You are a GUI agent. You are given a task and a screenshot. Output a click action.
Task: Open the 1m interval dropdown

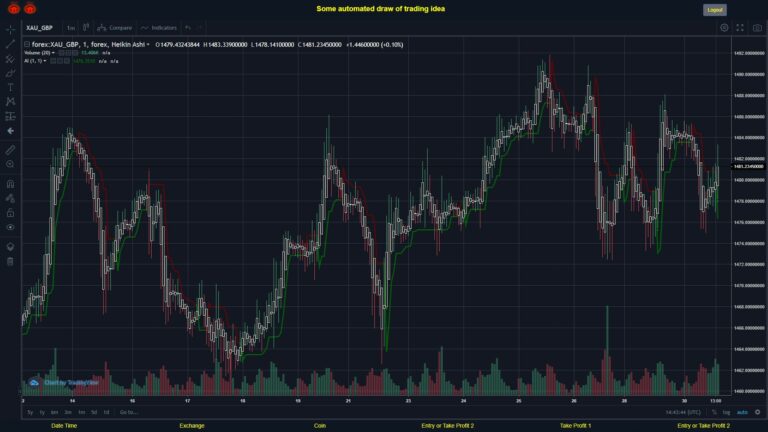coord(71,28)
